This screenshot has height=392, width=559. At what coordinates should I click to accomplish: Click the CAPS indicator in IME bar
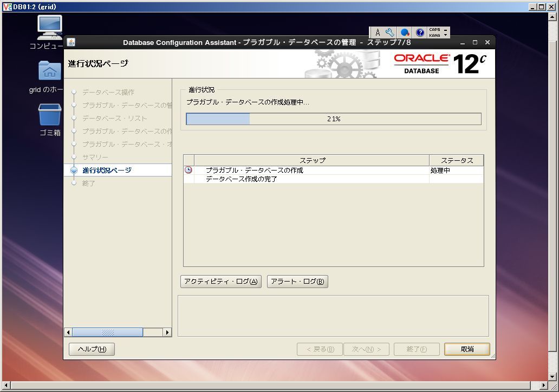coord(434,30)
